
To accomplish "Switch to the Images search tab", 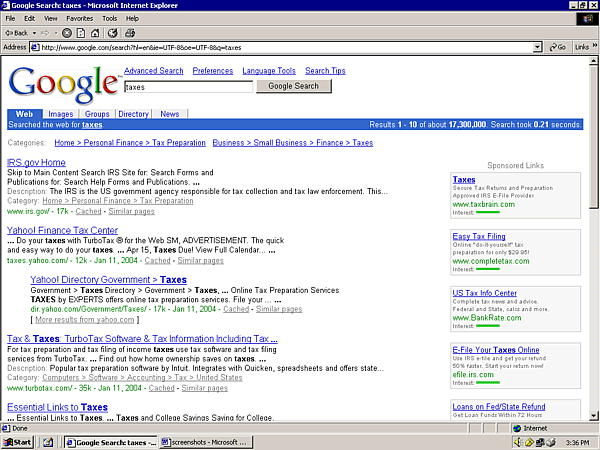I will [x=60, y=114].
